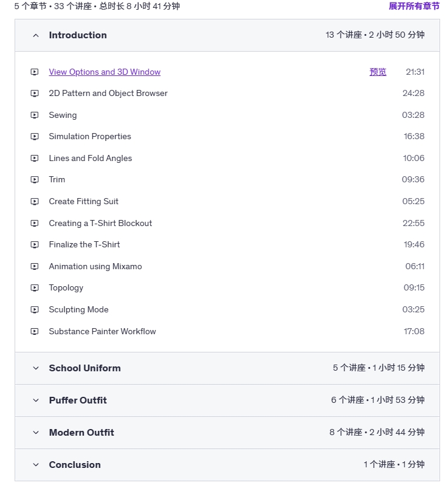The image size is (448, 491).
Task: Click video icon next to Sewing
Action: click(x=35, y=115)
